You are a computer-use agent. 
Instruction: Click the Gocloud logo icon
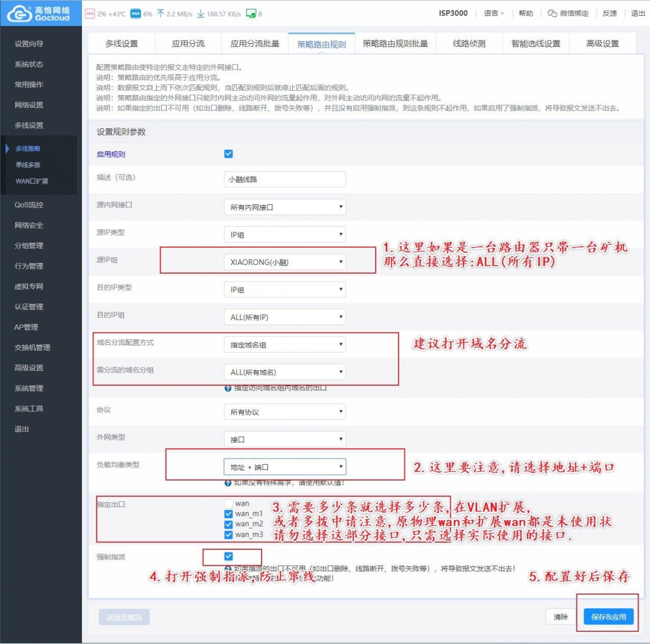(14, 13)
